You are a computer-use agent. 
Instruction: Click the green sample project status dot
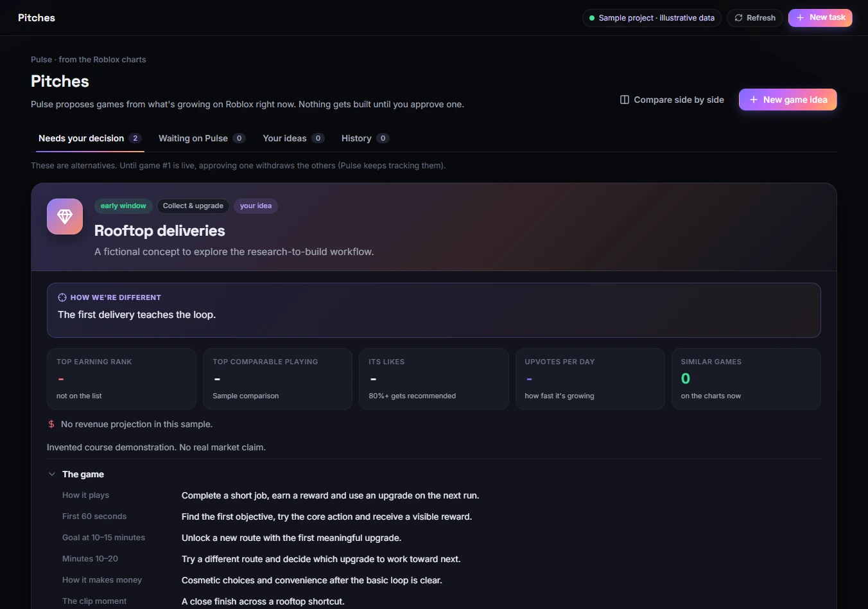(592, 18)
